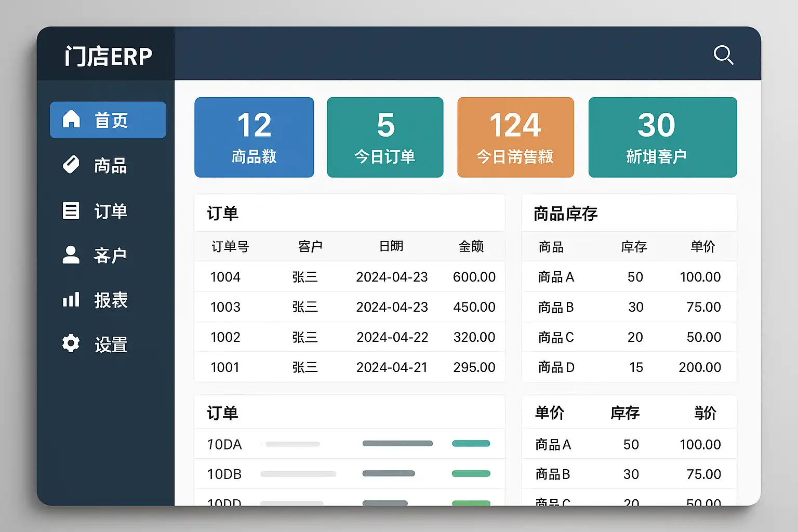Screen dimensions: 798x532
Task: Open the 今日订单 summary card
Action: tap(385, 137)
